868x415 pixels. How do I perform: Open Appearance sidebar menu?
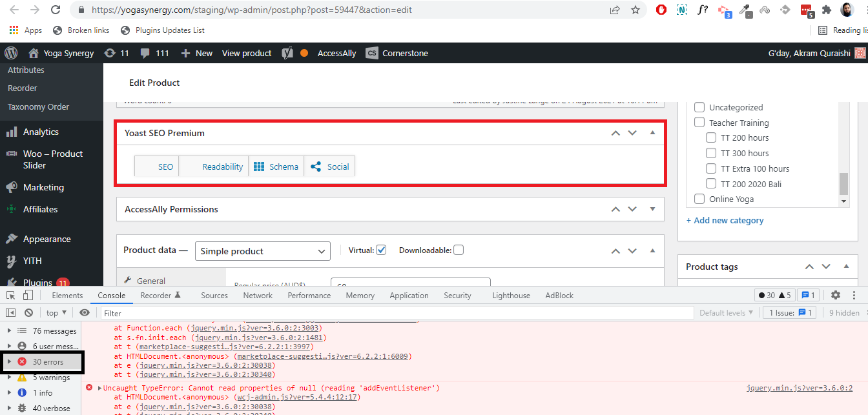pyautogui.click(x=46, y=239)
